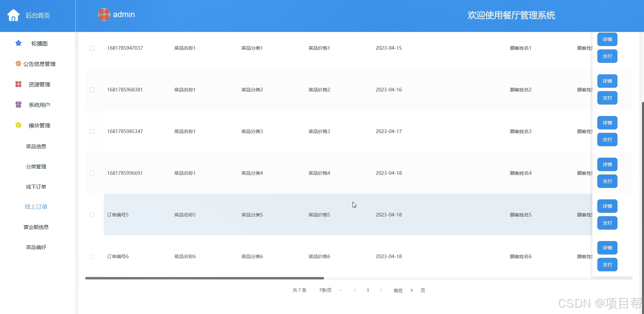Tick checkbox for order 1681785968381
The height and width of the screenshot is (314, 644).
[x=92, y=90]
